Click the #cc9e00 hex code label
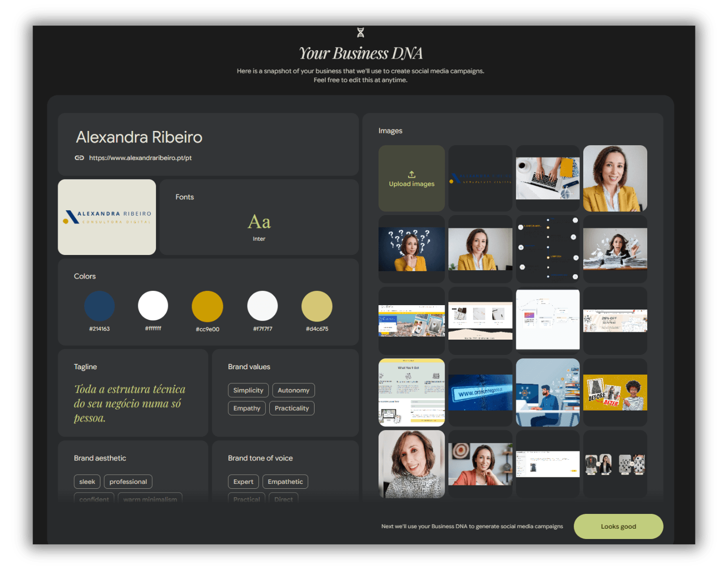 click(x=207, y=329)
